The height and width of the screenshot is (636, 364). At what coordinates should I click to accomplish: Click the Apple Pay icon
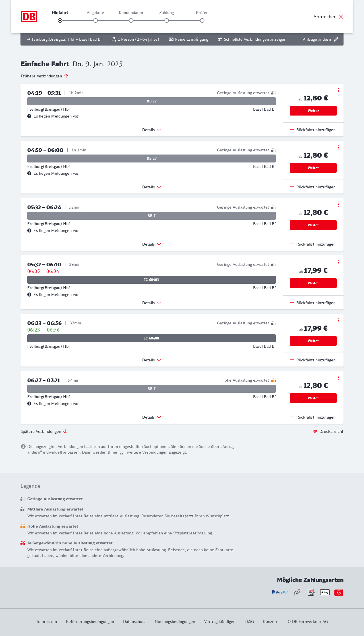(x=325, y=592)
